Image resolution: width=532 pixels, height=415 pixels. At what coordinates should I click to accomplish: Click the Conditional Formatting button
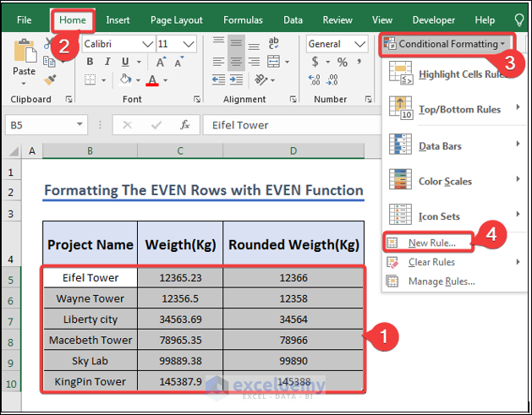447,44
